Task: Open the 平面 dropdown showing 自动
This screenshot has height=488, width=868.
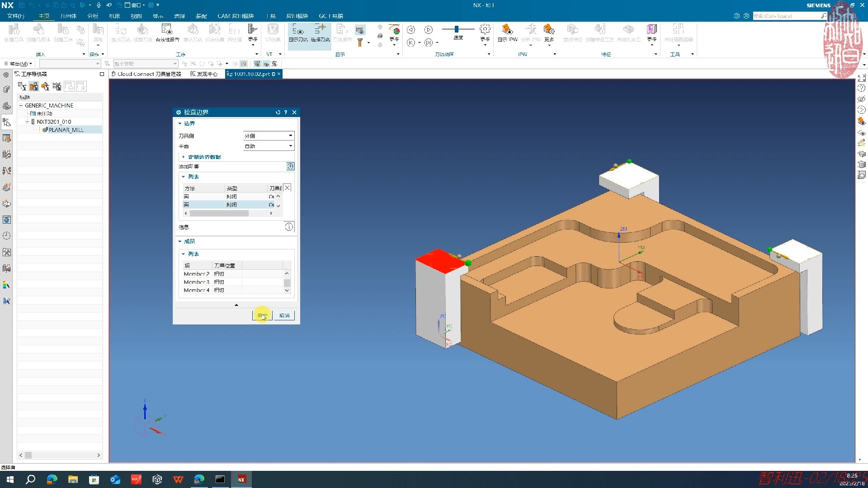Action: point(269,146)
